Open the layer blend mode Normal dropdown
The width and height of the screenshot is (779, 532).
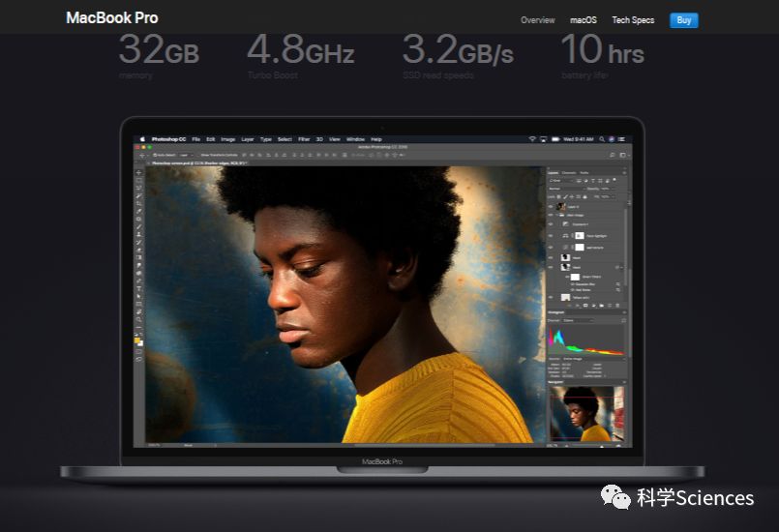pos(567,189)
